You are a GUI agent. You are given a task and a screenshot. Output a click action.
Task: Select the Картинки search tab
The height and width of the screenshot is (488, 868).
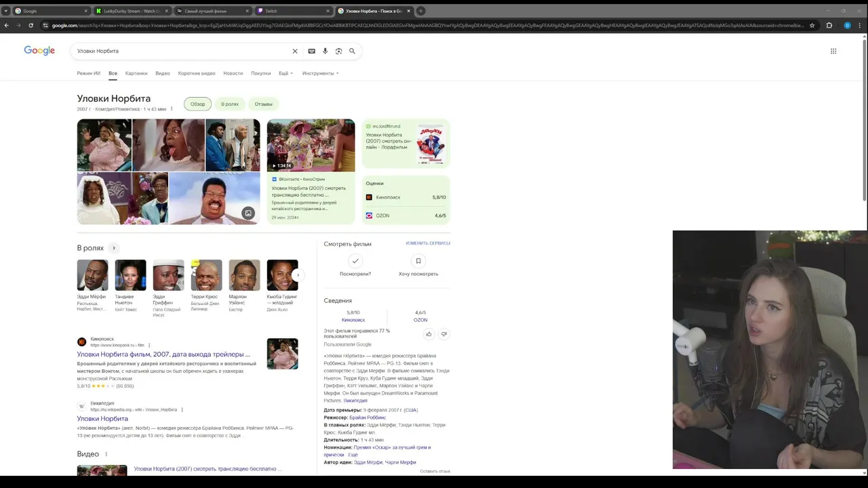click(136, 73)
